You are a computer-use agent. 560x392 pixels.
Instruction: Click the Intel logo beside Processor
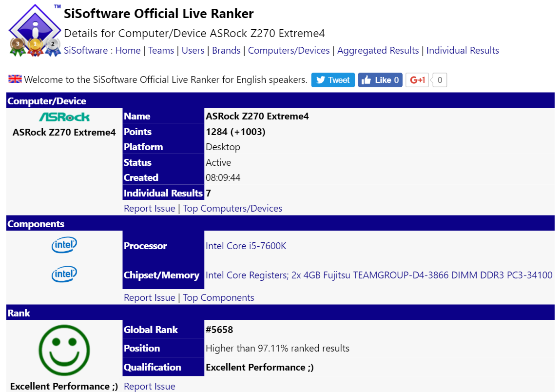click(x=64, y=245)
